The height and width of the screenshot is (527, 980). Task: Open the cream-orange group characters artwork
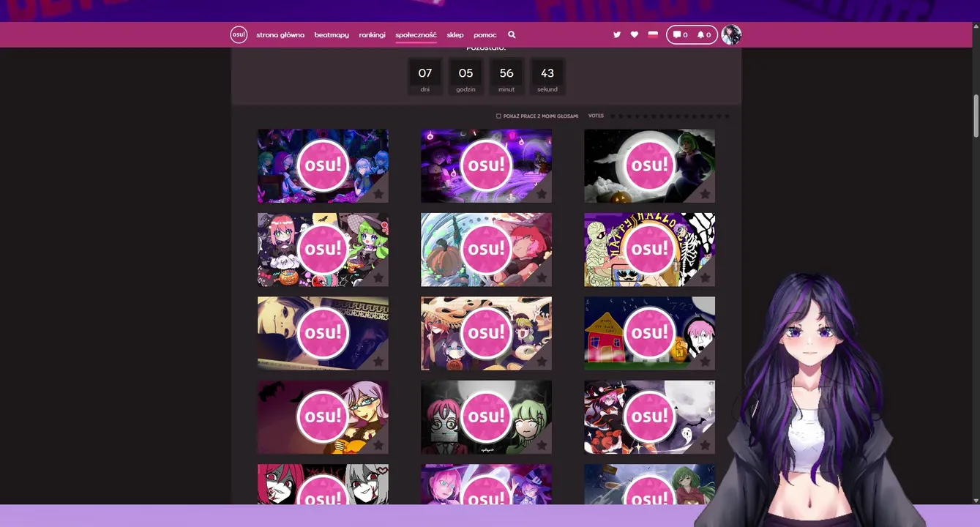[486, 333]
